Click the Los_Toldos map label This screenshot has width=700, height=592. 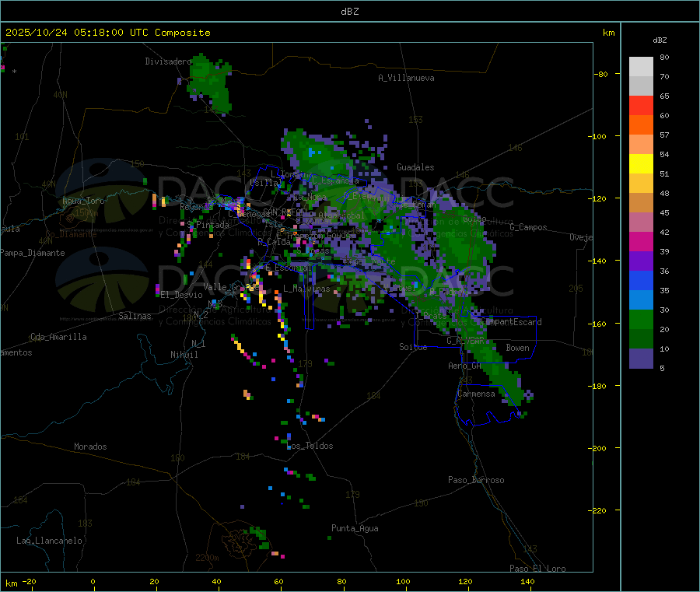click(310, 446)
